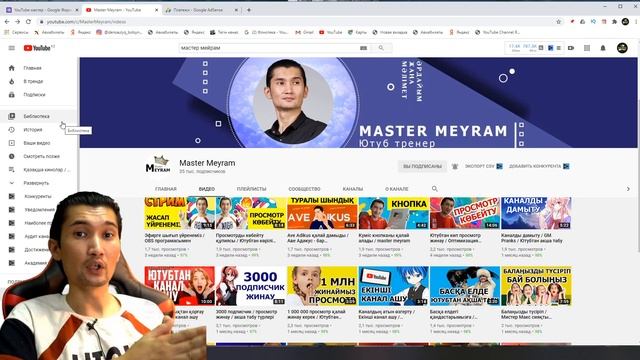Viewport: 640px width, 360px height.
Task: Open the ГЛАВНАЯ channel tab
Action: 166,189
